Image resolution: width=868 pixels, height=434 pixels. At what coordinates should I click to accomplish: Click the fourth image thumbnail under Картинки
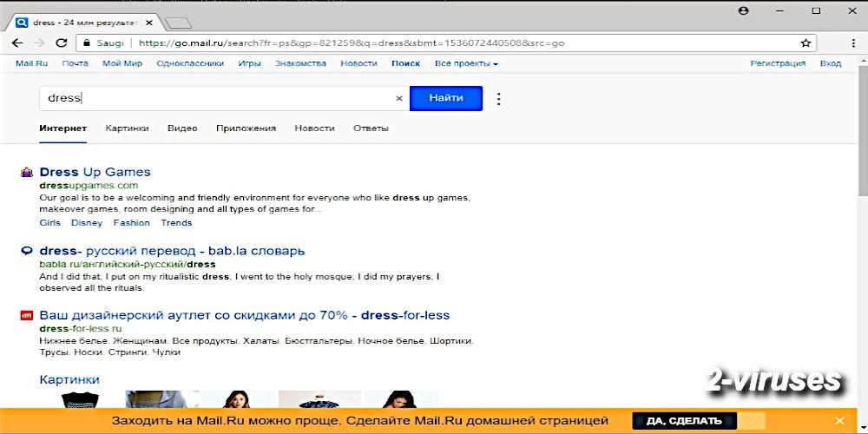[x=319, y=399]
